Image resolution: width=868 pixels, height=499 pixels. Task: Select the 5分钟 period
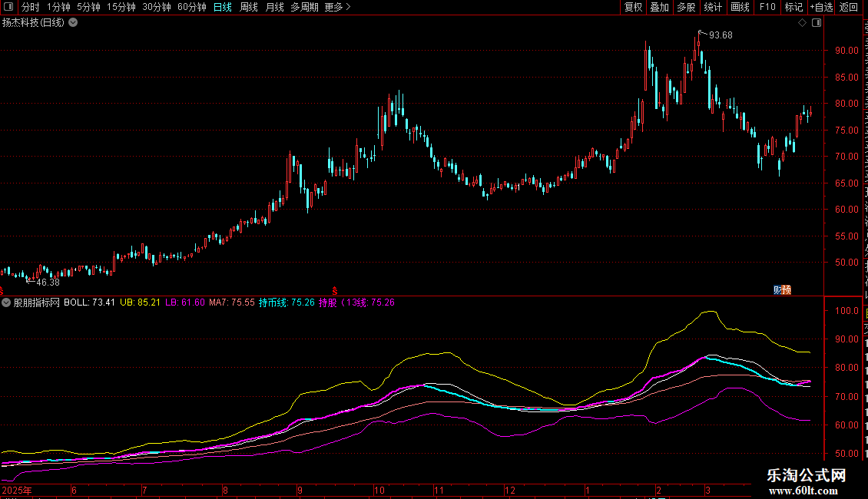[88, 7]
